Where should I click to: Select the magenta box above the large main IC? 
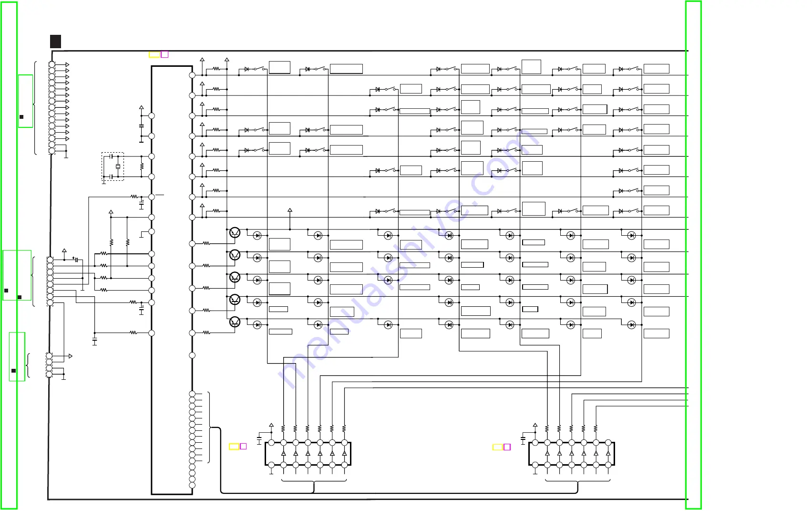click(x=164, y=54)
